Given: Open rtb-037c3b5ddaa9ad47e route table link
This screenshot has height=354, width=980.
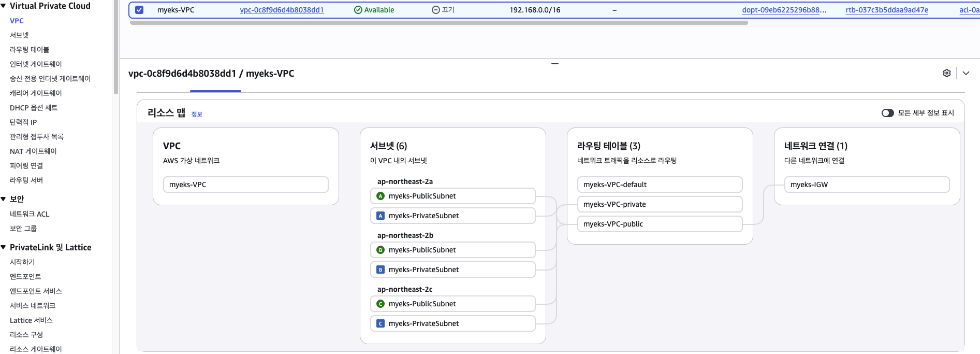Looking at the screenshot, I should click(x=887, y=10).
